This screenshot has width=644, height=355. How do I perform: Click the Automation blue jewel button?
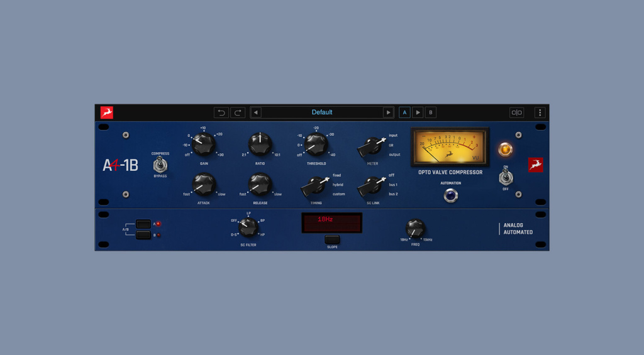pyautogui.click(x=450, y=195)
